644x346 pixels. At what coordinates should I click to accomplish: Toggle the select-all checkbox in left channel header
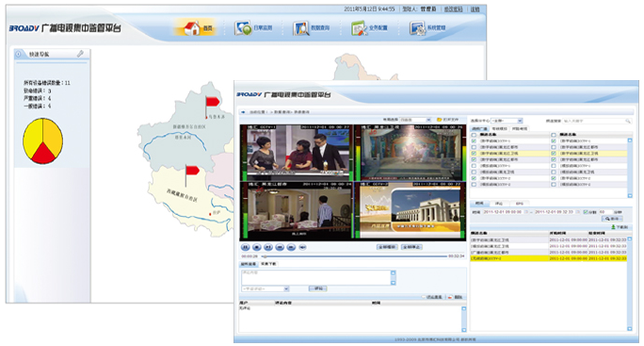pyautogui.click(x=474, y=135)
